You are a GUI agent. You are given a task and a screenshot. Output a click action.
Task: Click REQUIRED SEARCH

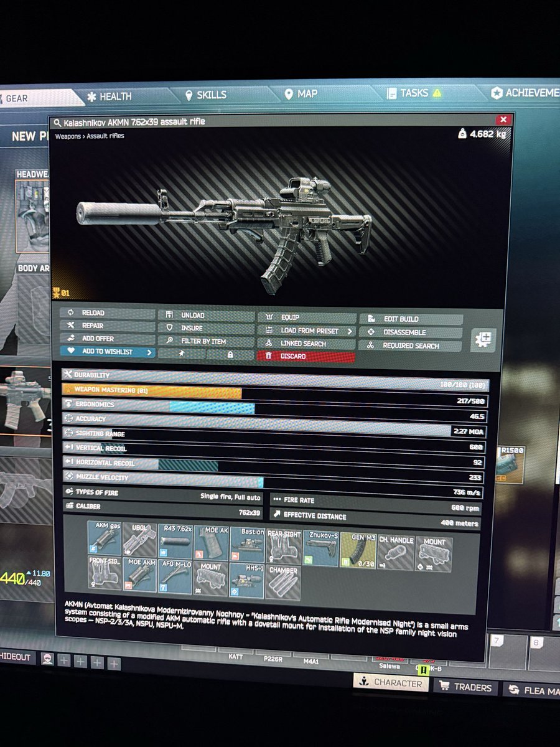[x=411, y=346]
